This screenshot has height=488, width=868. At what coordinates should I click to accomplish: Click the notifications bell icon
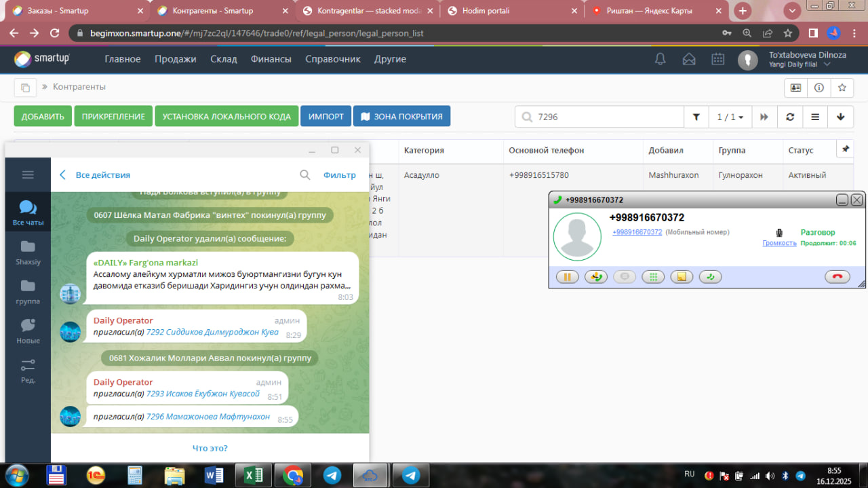click(660, 60)
